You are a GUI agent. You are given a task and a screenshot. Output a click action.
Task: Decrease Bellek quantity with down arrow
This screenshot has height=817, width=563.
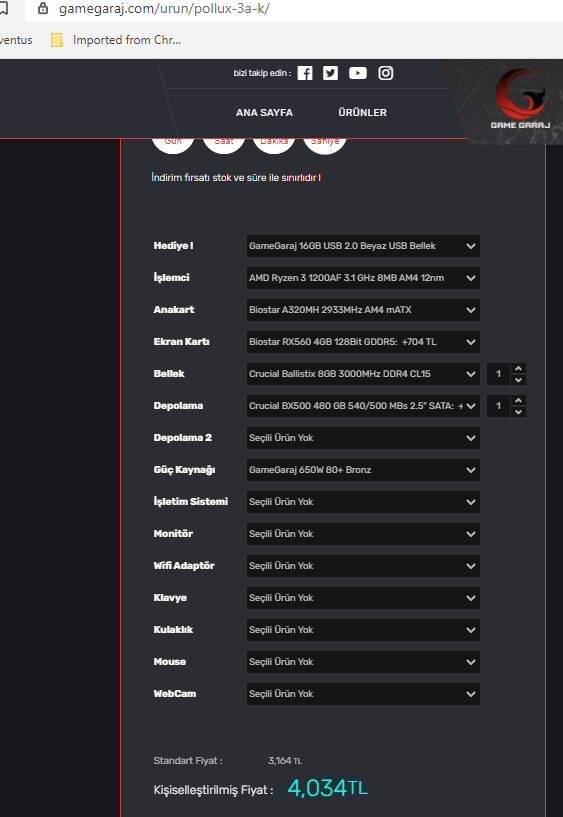pos(518,380)
